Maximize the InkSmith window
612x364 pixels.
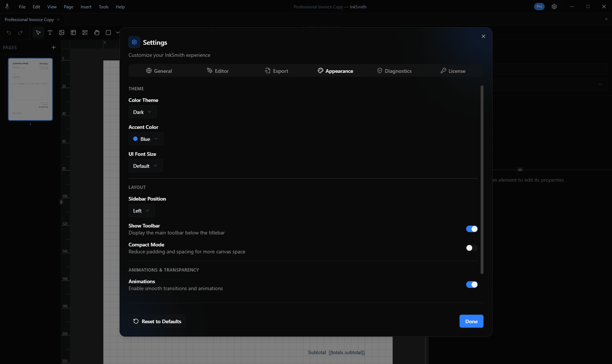click(x=588, y=7)
